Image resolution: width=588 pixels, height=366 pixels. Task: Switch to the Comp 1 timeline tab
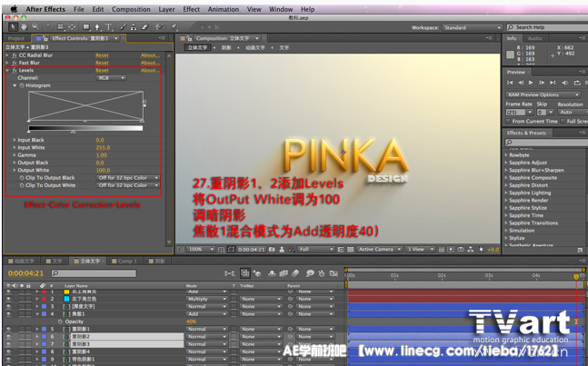125,262
